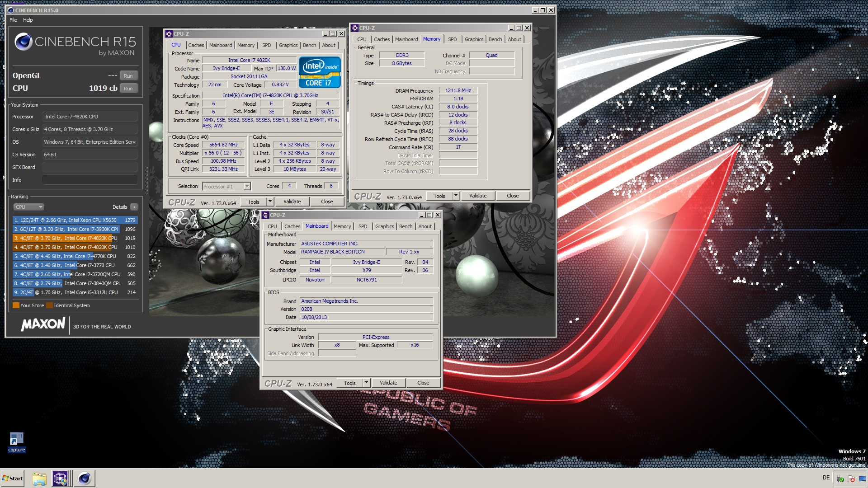Select ranking entry i7-4820K score 1019

coord(75,238)
